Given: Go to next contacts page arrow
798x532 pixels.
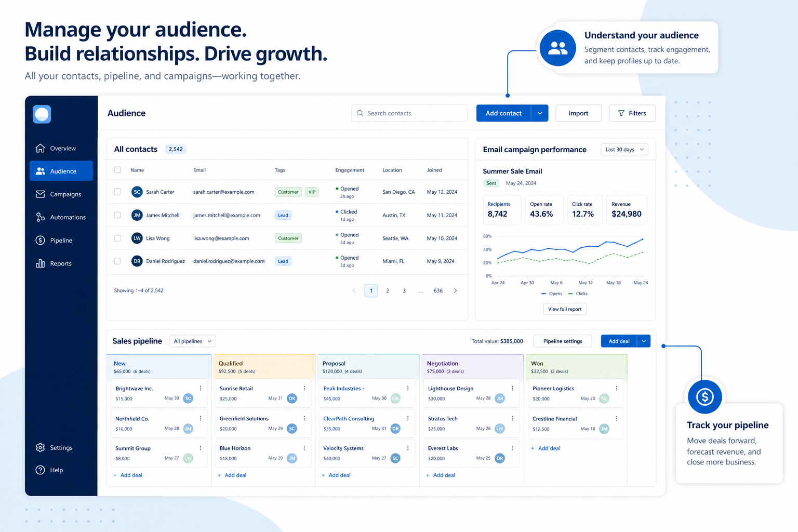Looking at the screenshot, I should click(x=455, y=291).
